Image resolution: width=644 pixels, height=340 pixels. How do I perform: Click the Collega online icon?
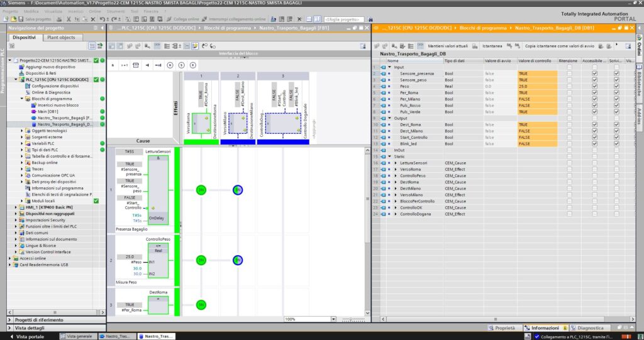click(x=170, y=19)
